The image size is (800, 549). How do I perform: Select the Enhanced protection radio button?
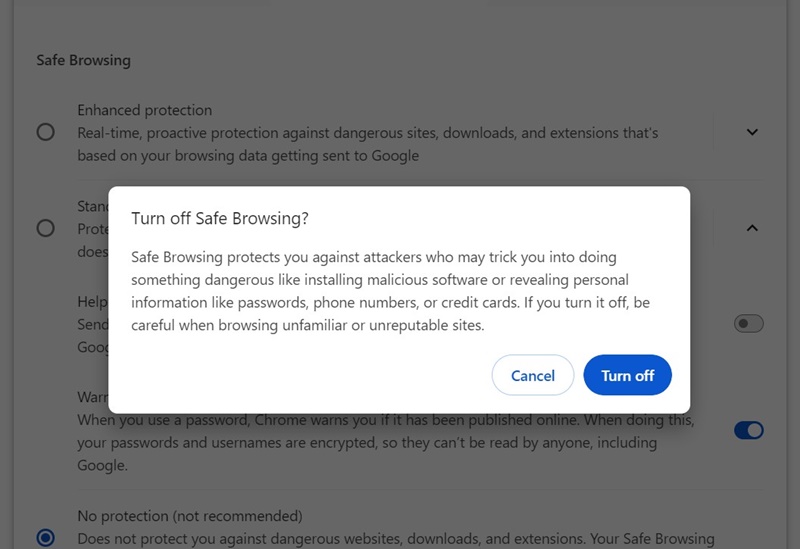click(45, 132)
